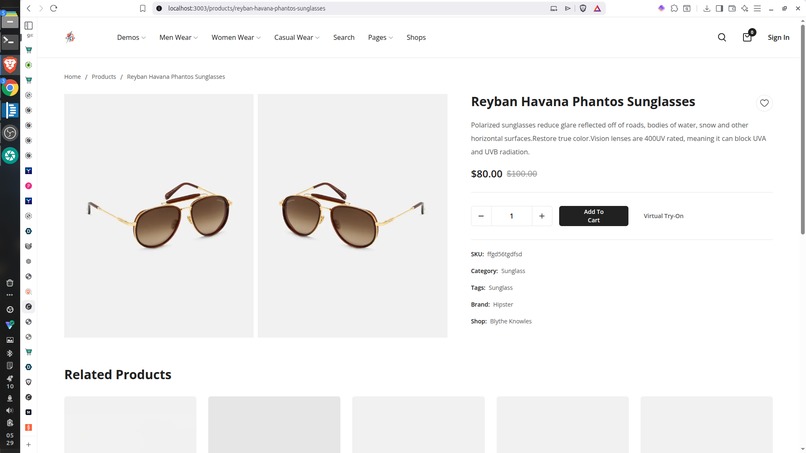
Task: Decrease quantity with minus button
Action: [481, 216]
